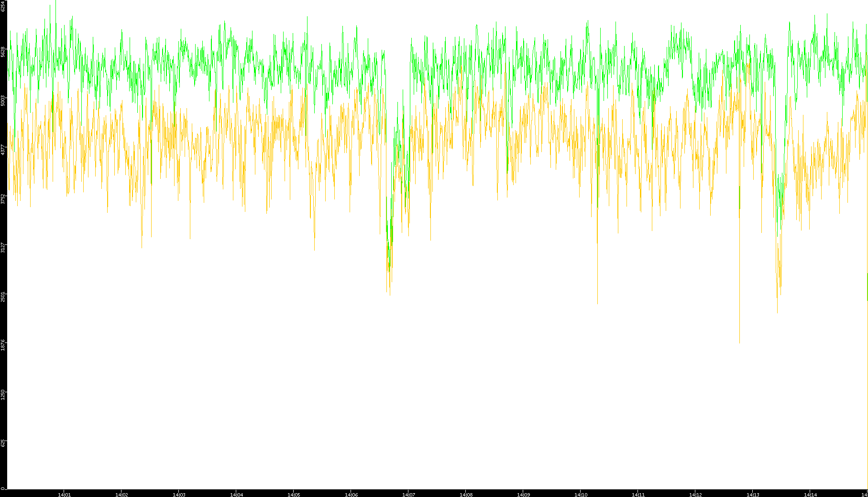This screenshot has width=868, height=497.
Task: Select the 14:04 time axis label
Action: coord(236,495)
